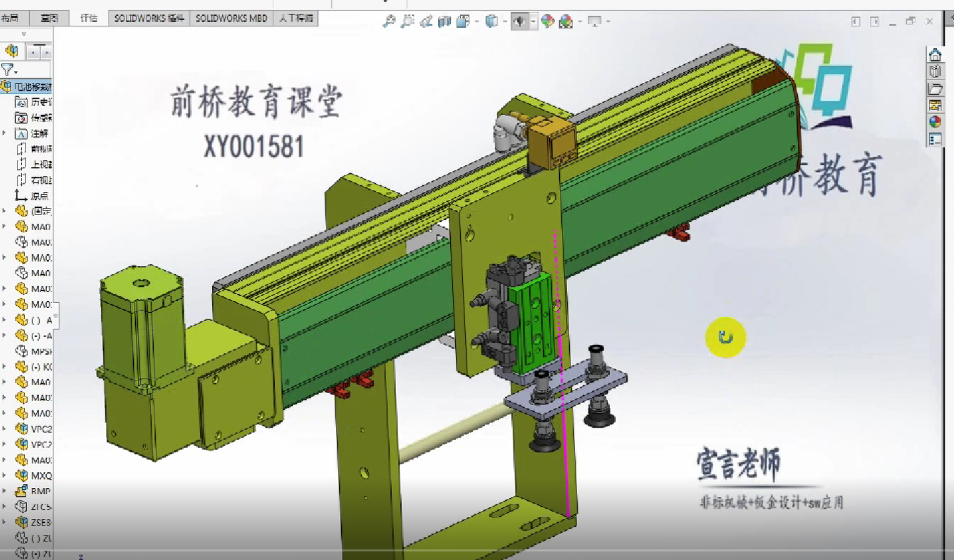Open the File Explorer task pane icon

coord(934,89)
